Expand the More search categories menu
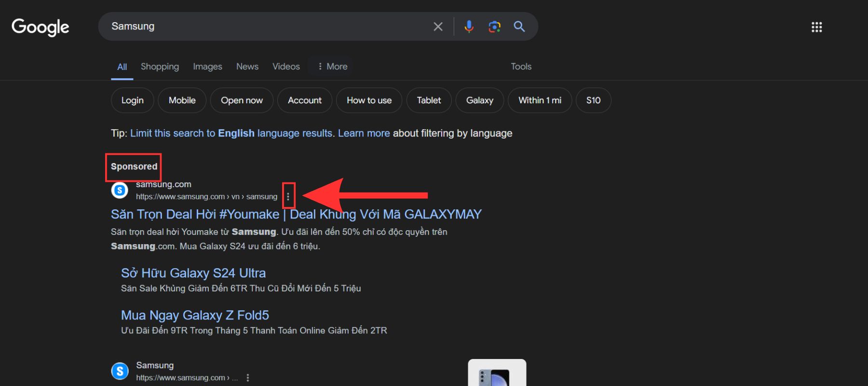 pos(332,67)
